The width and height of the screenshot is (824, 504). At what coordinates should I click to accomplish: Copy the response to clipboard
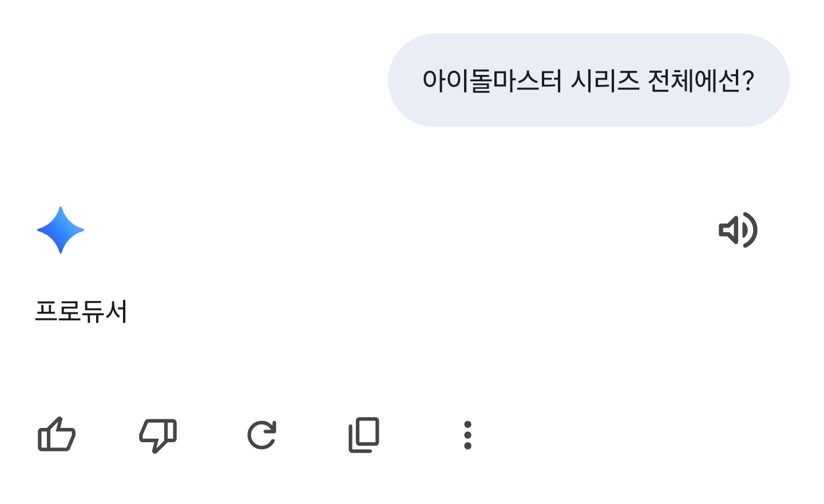tap(364, 435)
